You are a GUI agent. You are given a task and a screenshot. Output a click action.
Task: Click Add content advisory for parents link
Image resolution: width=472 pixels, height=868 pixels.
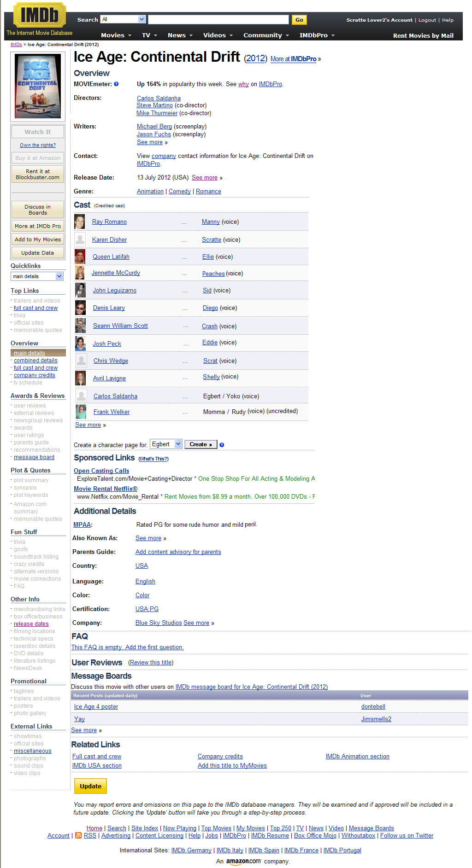[178, 552]
